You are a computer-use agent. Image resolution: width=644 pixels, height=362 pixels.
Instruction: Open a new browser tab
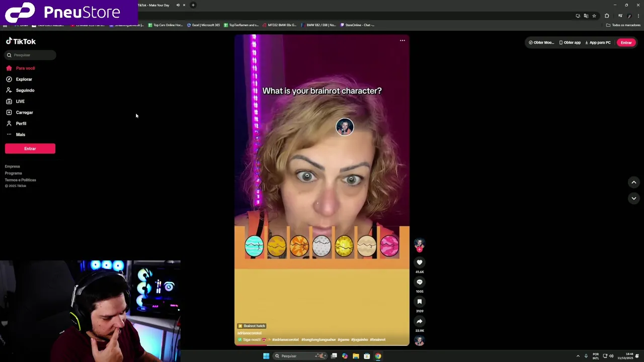coord(193,5)
